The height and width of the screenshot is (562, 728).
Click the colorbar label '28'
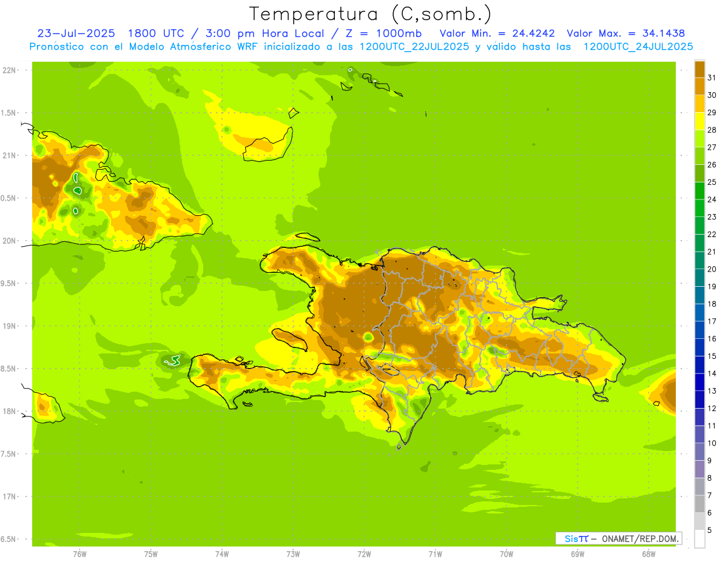pyautogui.click(x=712, y=130)
